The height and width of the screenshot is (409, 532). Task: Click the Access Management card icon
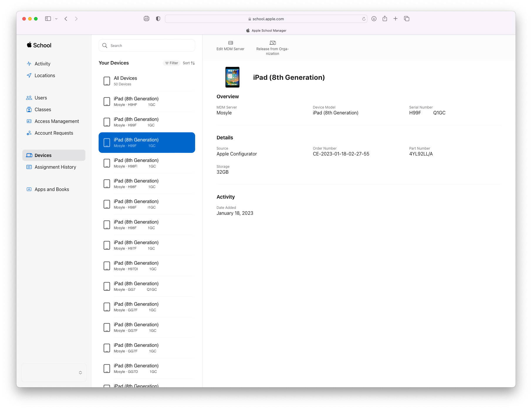(29, 121)
